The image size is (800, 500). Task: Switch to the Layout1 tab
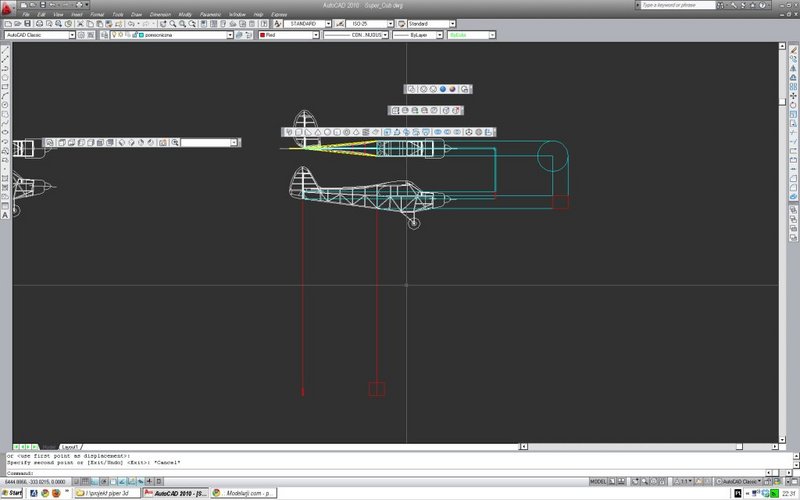[x=69, y=447]
